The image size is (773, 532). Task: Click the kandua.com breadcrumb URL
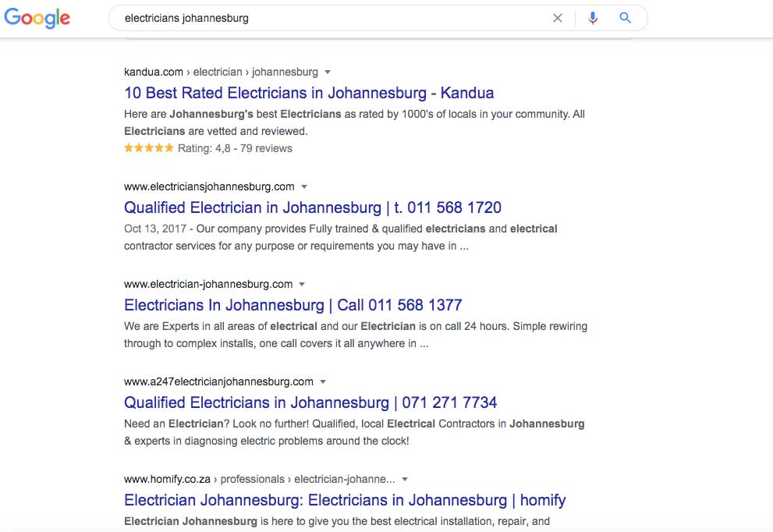point(221,72)
